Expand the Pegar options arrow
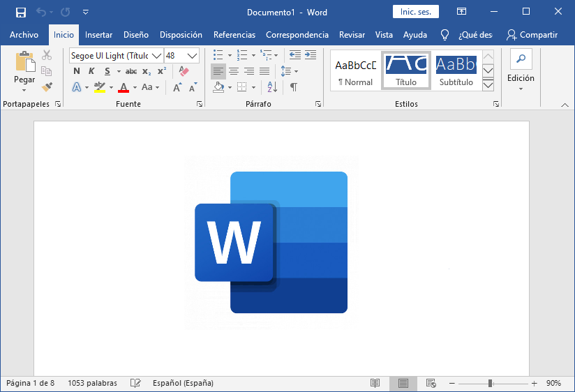 (24, 90)
